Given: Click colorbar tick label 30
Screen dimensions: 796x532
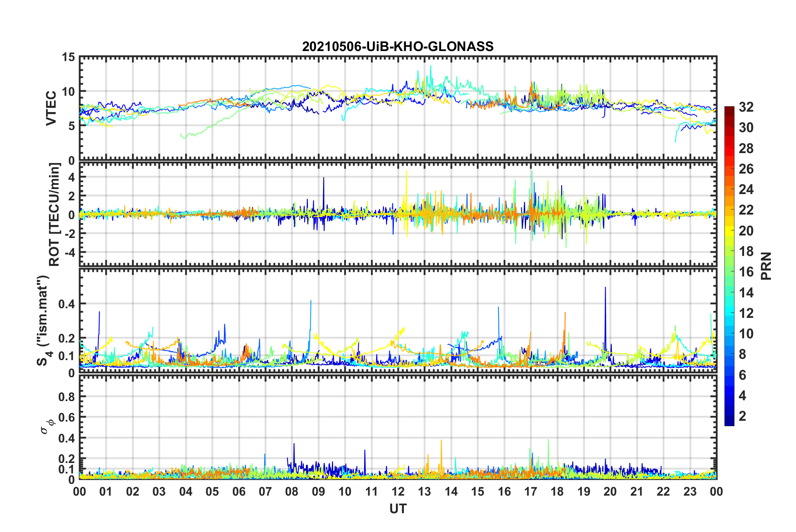Looking at the screenshot, I should [746, 128].
